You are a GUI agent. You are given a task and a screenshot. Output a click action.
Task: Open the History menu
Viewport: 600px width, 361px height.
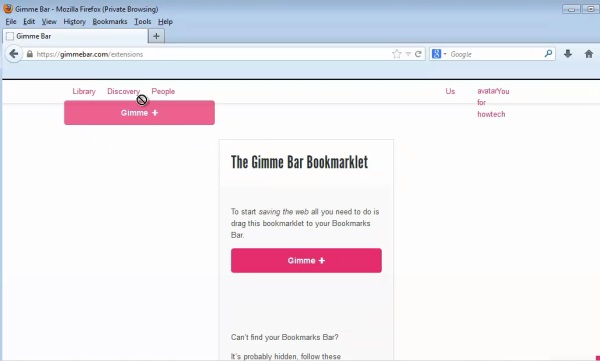tap(74, 22)
